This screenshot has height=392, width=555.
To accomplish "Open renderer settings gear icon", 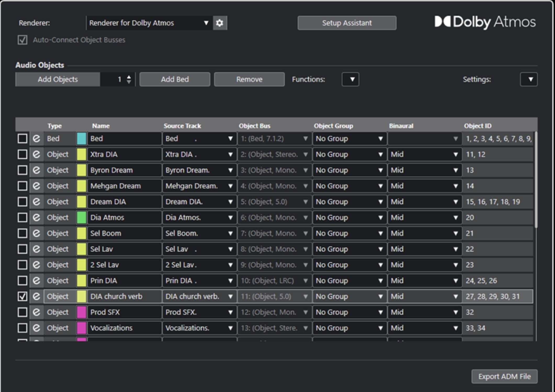I will 220,23.
